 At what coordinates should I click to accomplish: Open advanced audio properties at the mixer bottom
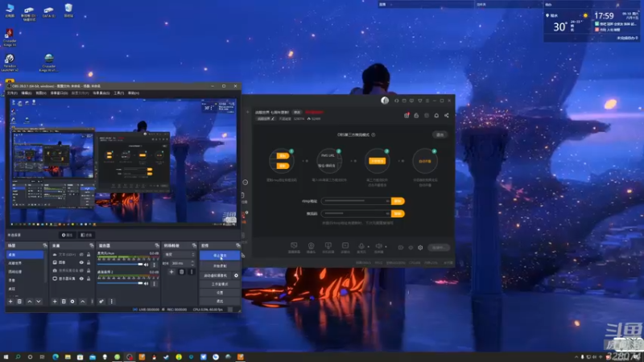click(101, 301)
